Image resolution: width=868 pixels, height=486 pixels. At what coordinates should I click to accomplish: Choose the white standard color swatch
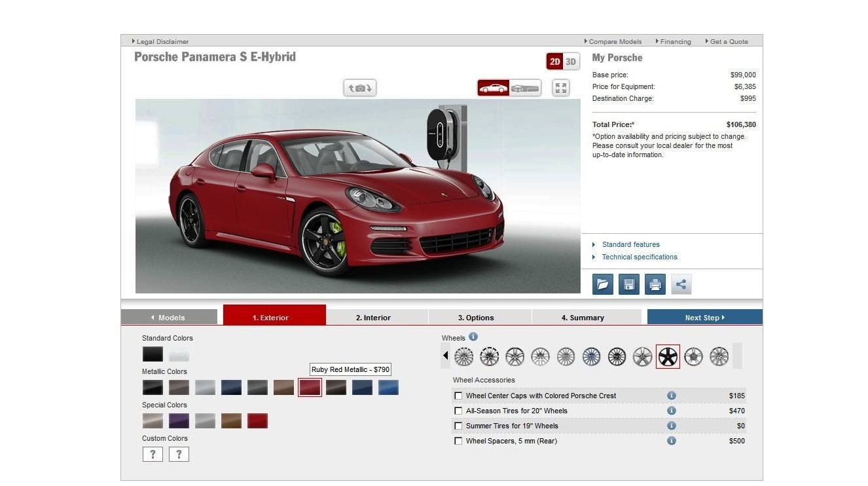pyautogui.click(x=179, y=354)
